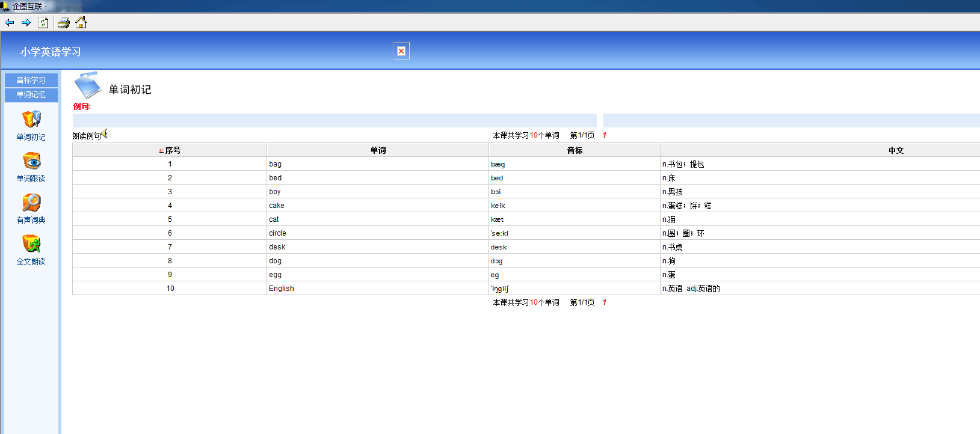Click the printer icon in toolbar
Screen dimensions: 980x434
tap(64, 23)
